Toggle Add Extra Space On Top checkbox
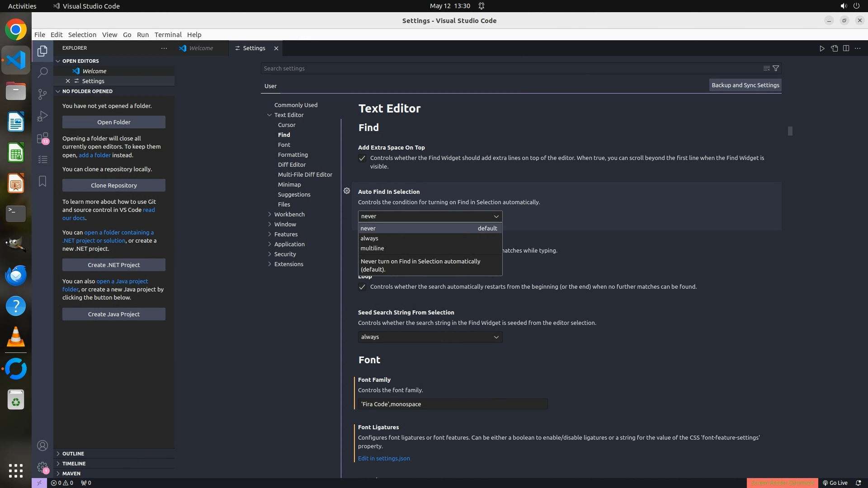The image size is (868, 488). (362, 158)
